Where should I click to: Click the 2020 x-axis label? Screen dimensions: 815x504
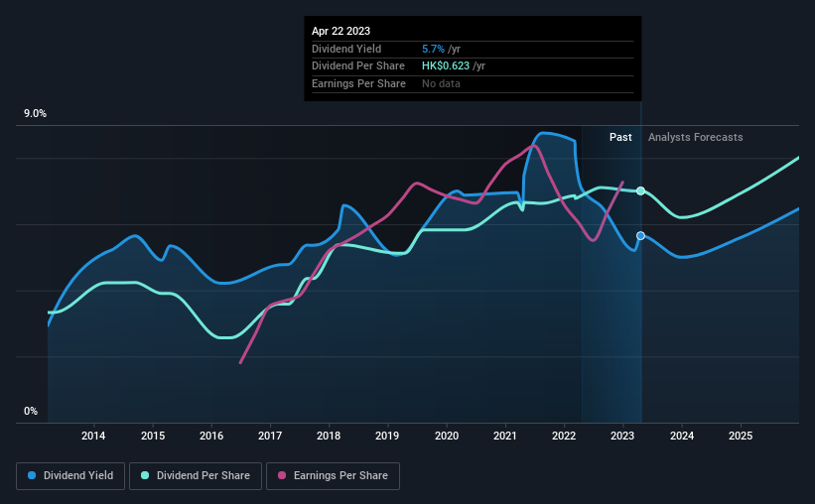447,436
